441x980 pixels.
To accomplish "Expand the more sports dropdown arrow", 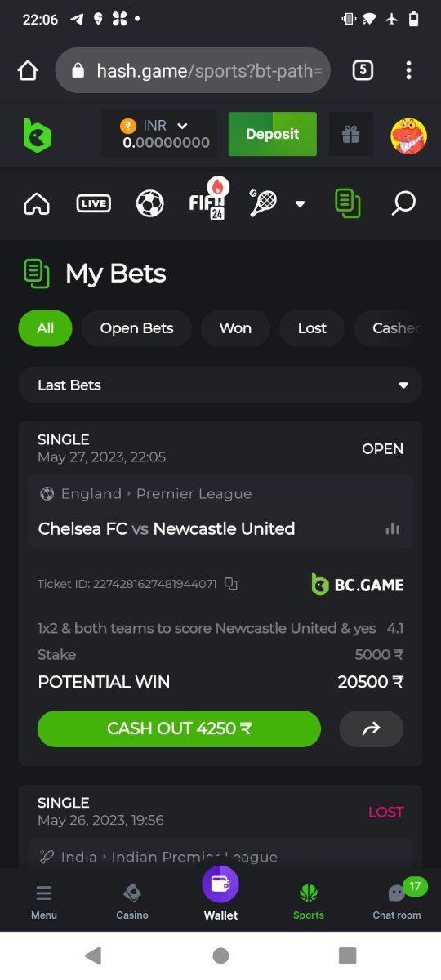I will 300,204.
